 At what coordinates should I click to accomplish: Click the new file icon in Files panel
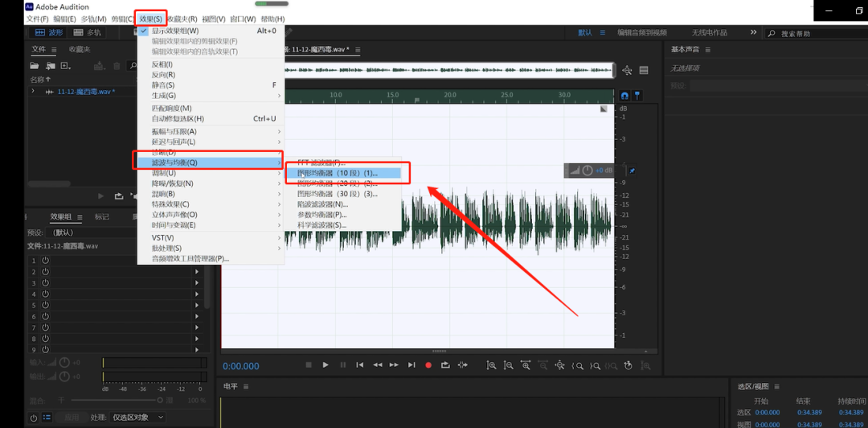point(66,66)
